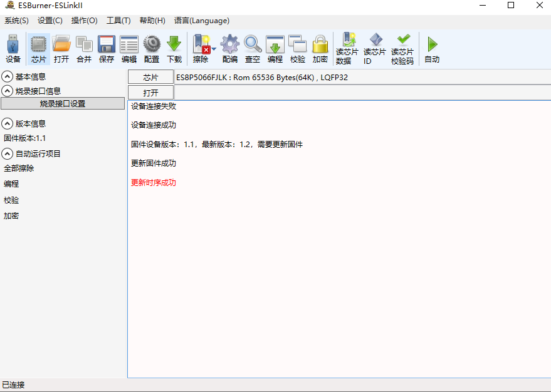Open the 工具(T) menu

[118, 21]
